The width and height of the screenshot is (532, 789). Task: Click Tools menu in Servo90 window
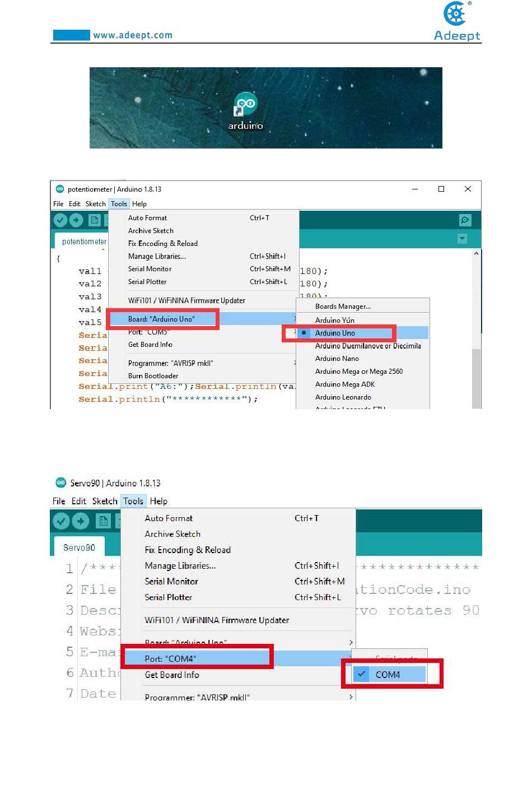tap(133, 501)
